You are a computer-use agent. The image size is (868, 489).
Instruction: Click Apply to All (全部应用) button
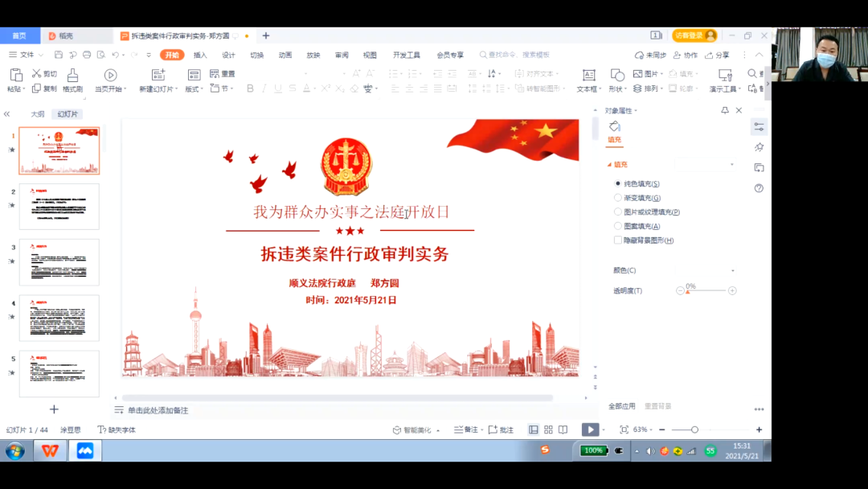tap(621, 406)
